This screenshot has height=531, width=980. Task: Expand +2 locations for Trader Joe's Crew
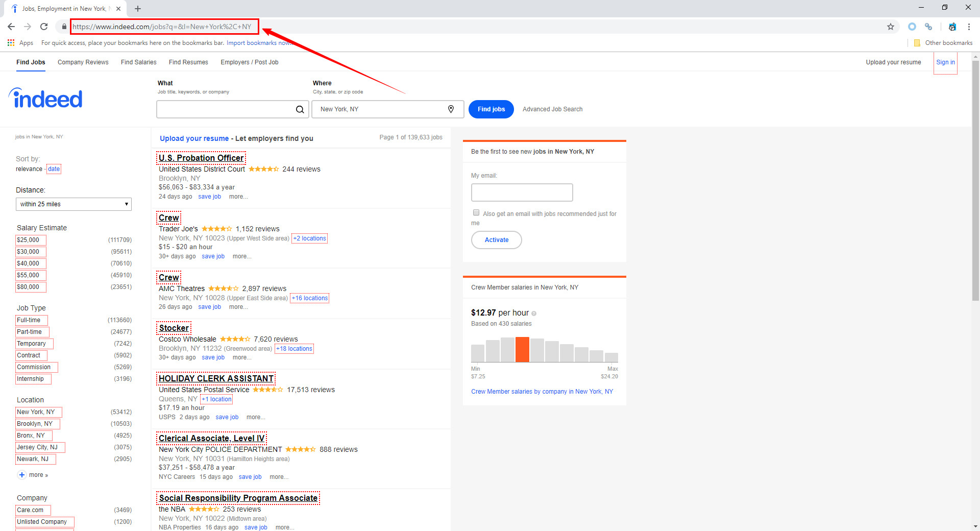point(309,238)
